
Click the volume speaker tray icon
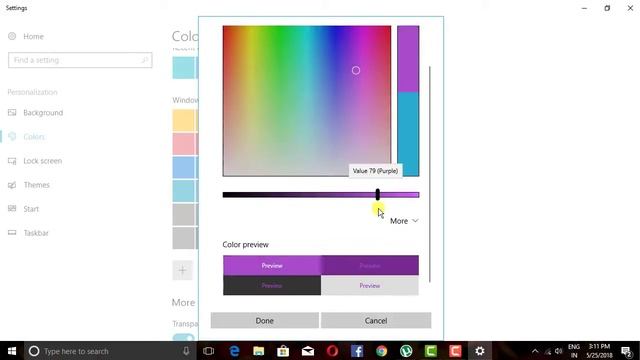click(559, 351)
